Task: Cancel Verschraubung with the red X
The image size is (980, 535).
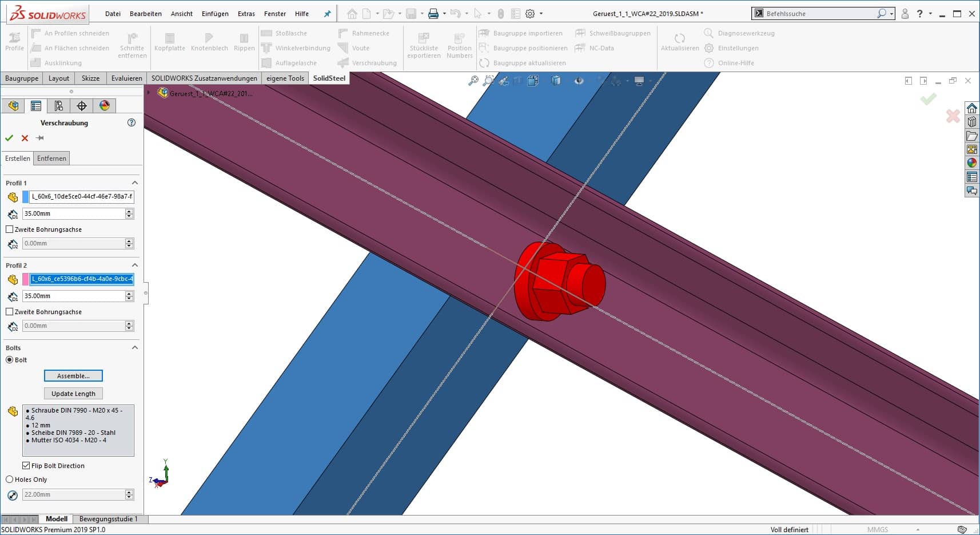Action: point(25,138)
